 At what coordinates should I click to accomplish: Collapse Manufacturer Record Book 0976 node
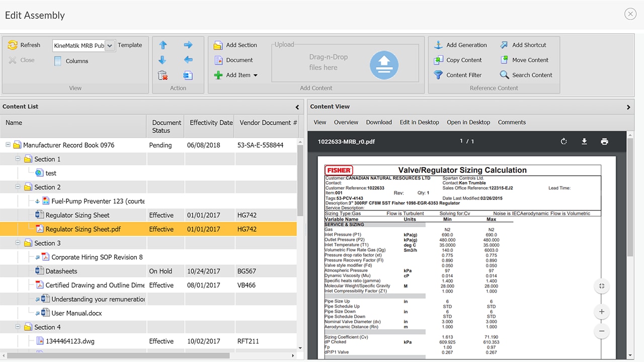click(8, 145)
